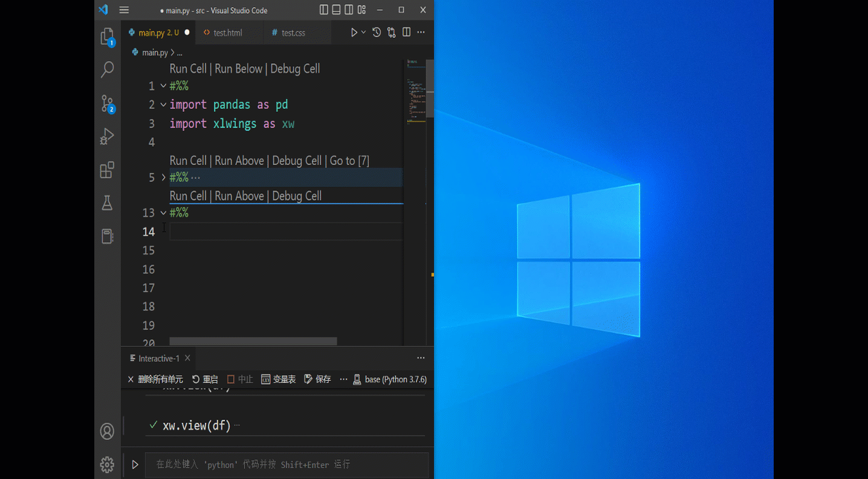Image resolution: width=868 pixels, height=479 pixels.
Task: Click the Go to [7] CodeLens link
Action: (x=349, y=160)
